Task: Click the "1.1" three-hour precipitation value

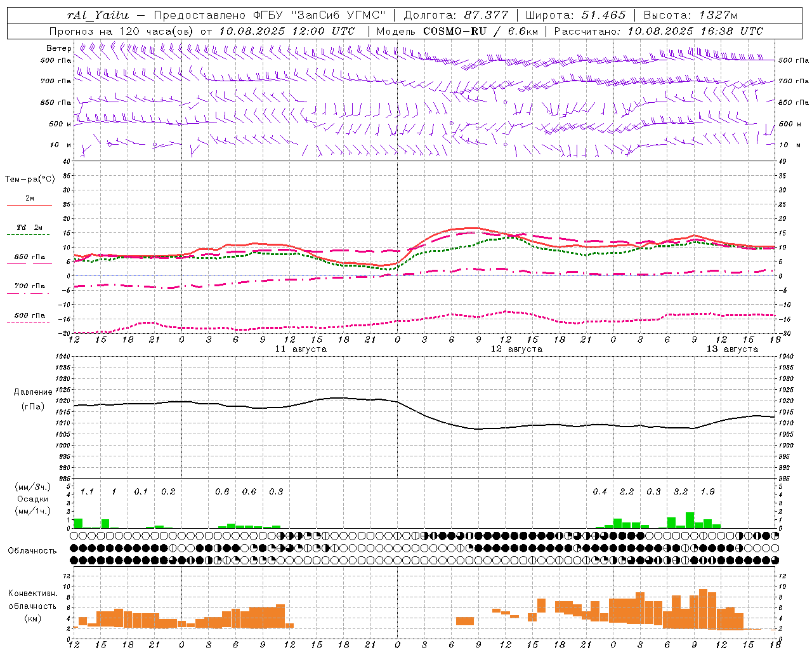Action: click(87, 492)
